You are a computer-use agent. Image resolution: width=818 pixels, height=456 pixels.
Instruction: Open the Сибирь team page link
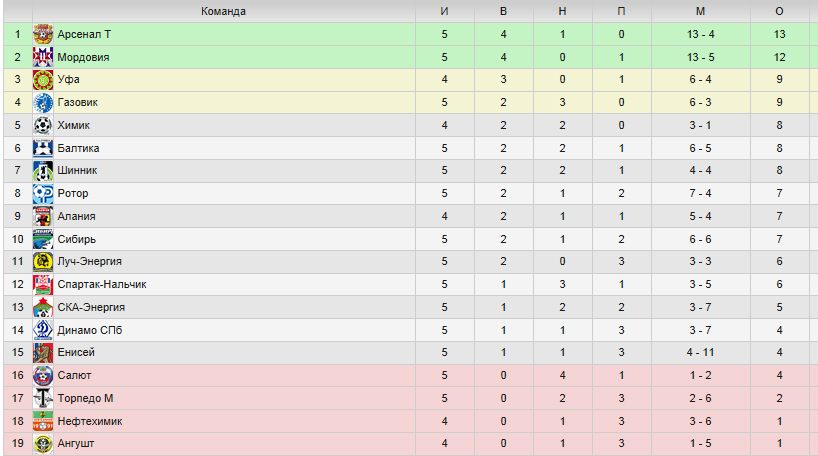[77, 239]
